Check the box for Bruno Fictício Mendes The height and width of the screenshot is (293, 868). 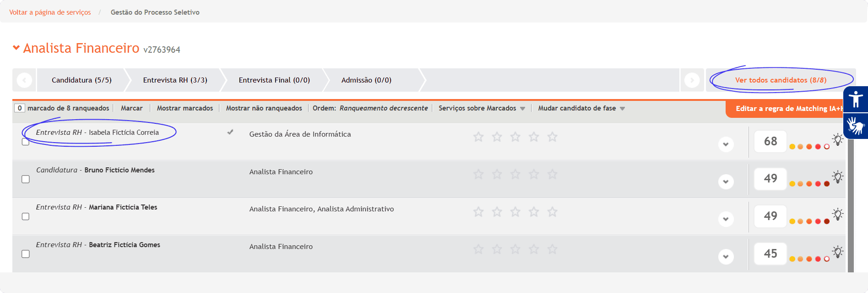[26, 179]
